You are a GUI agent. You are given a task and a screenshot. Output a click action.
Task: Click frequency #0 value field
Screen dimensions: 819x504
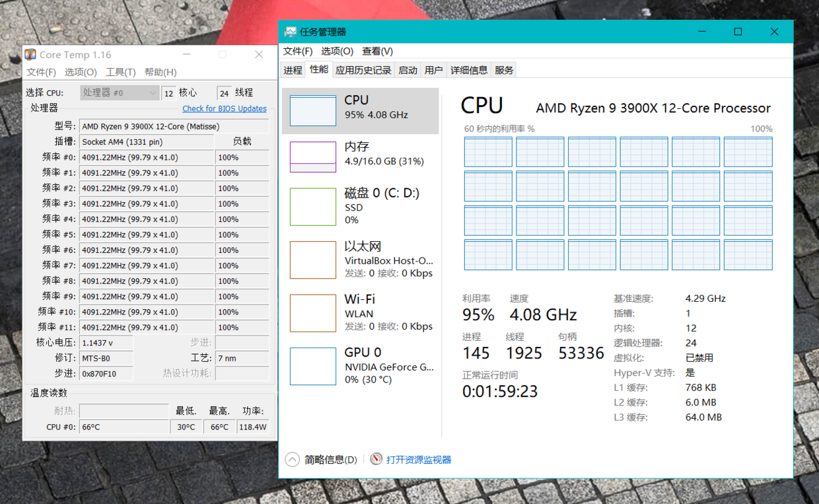(147, 157)
